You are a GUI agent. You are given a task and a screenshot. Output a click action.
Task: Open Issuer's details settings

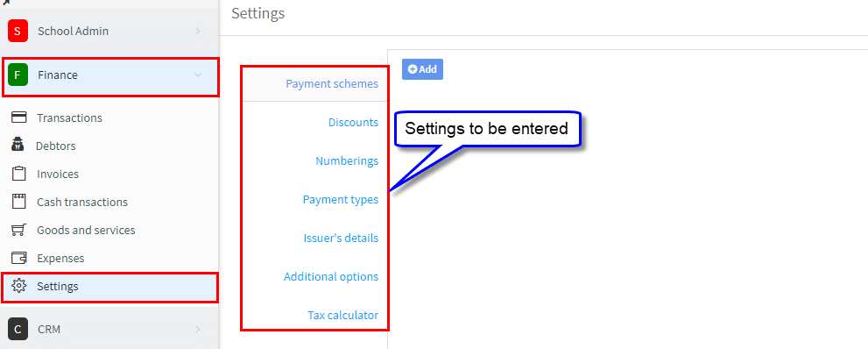tap(341, 239)
